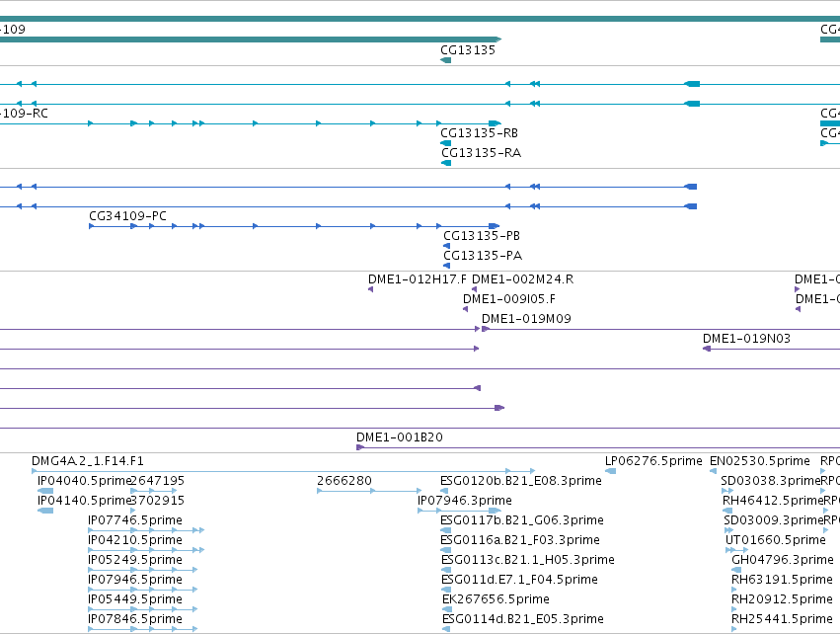Select the IP07746.5prime label
This screenshot has width=840, height=634.
pos(135,520)
